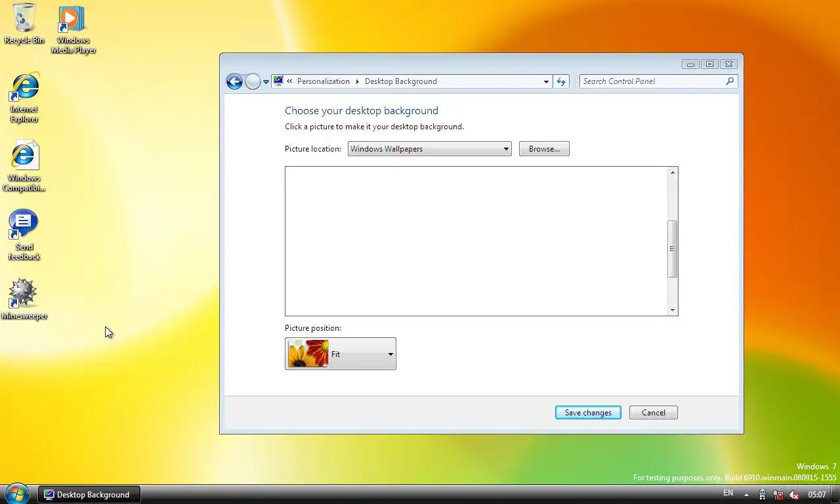The width and height of the screenshot is (840, 504).
Task: Click the muted volume tray icon
Action: 794,495
